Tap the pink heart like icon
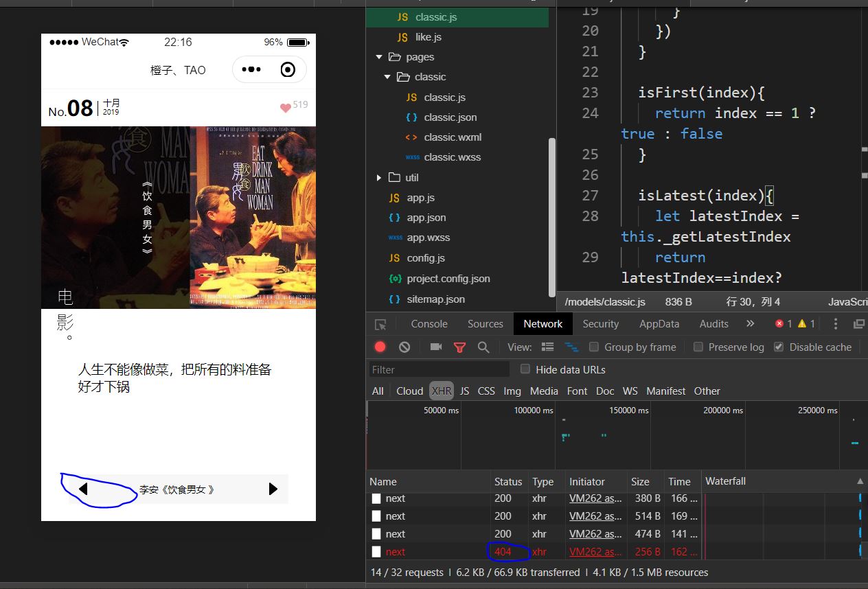868x589 pixels. pyautogui.click(x=286, y=108)
